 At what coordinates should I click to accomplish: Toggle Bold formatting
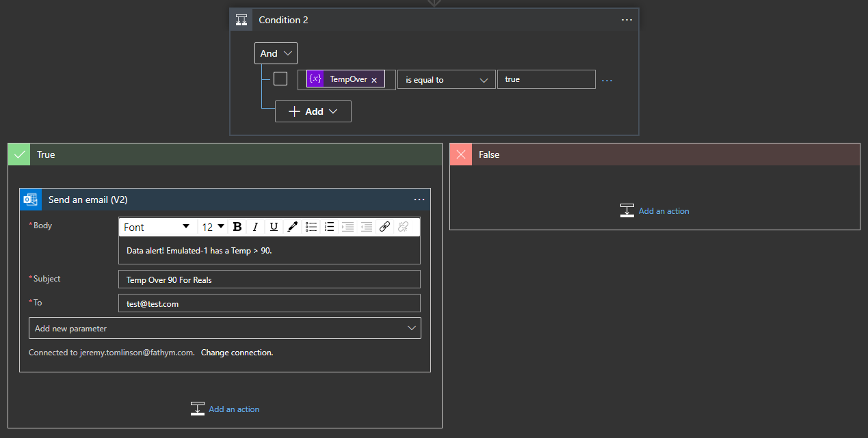[237, 227]
